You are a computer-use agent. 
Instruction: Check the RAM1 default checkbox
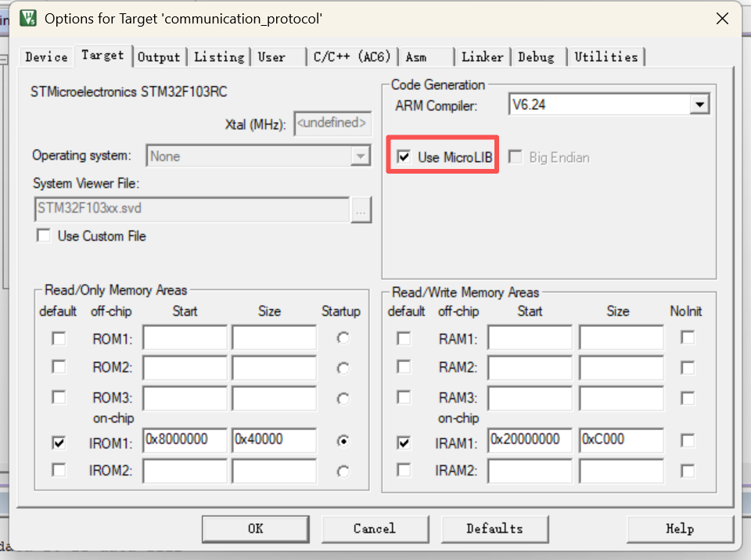pyautogui.click(x=404, y=339)
